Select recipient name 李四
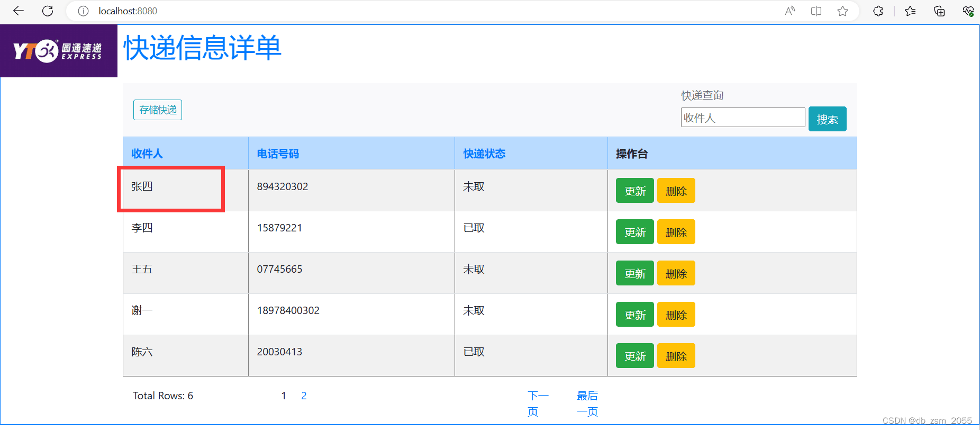 point(142,228)
